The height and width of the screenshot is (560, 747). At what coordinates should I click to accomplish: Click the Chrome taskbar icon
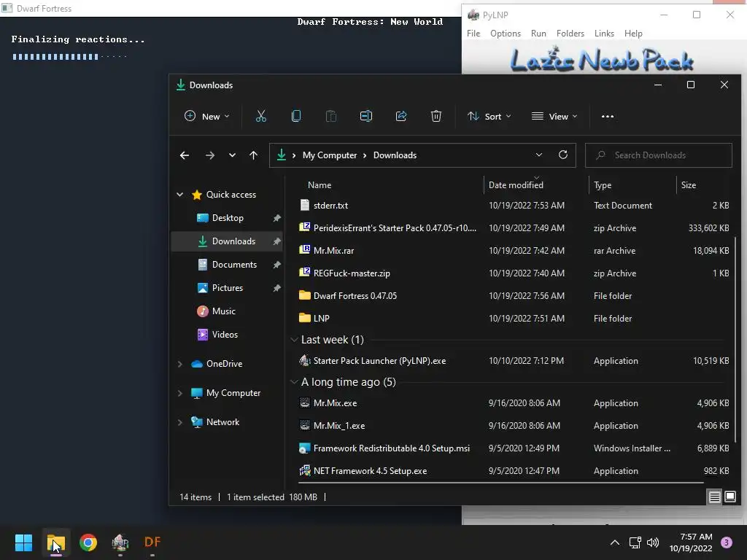click(x=88, y=542)
